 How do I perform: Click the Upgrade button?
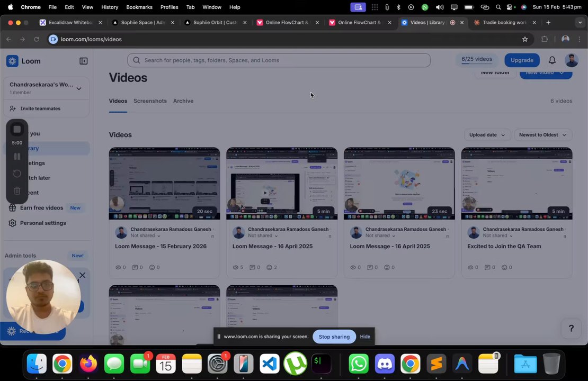point(522,60)
